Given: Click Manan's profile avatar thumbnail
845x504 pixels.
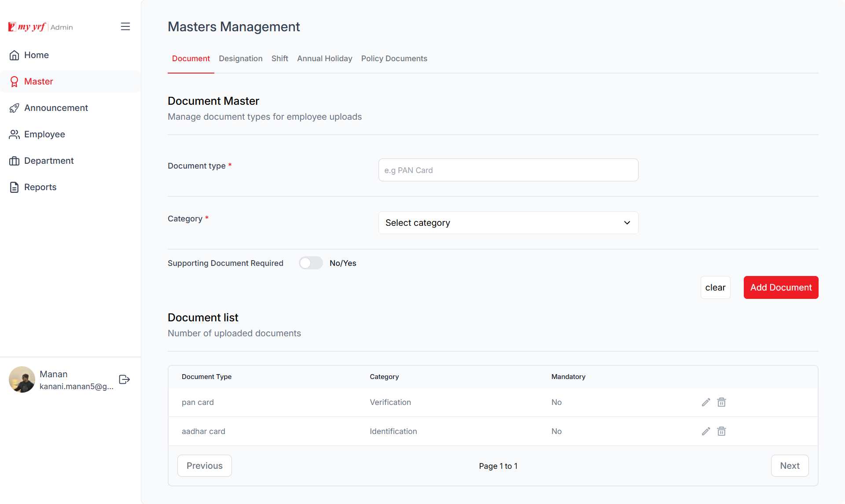Looking at the screenshot, I should [x=22, y=379].
